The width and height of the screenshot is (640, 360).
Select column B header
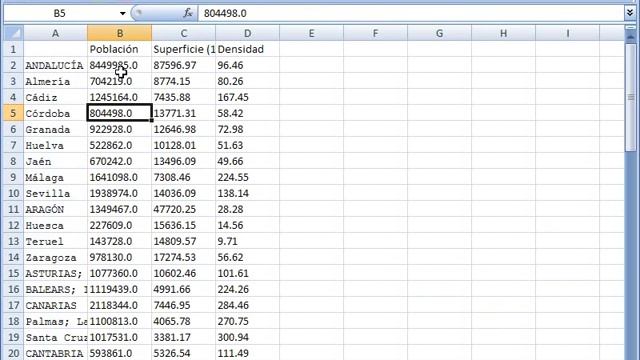(x=120, y=33)
